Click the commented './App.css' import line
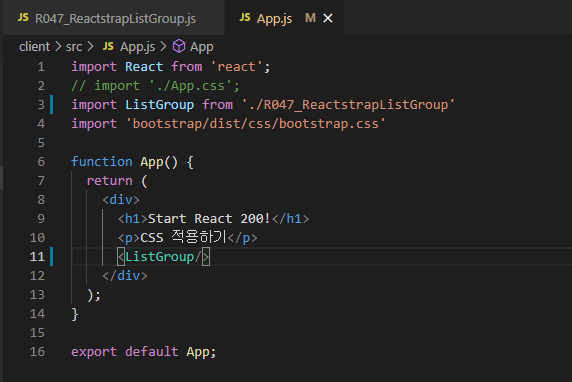 coord(155,86)
